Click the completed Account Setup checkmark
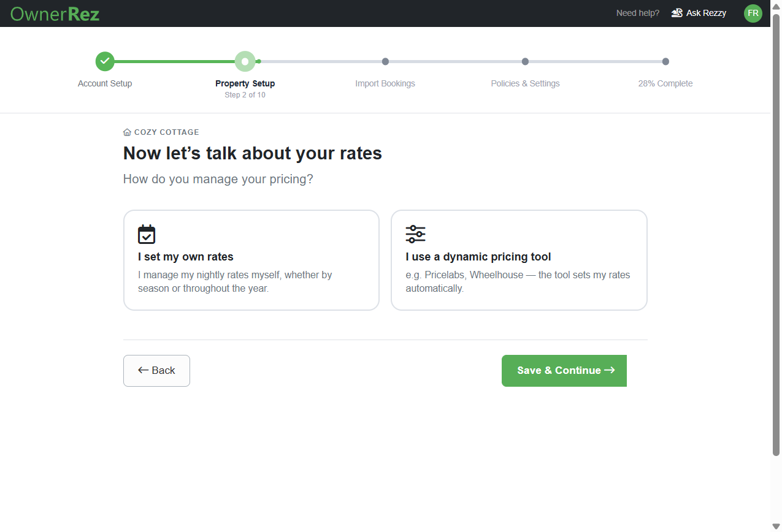This screenshot has height=532, width=782. pos(105,61)
